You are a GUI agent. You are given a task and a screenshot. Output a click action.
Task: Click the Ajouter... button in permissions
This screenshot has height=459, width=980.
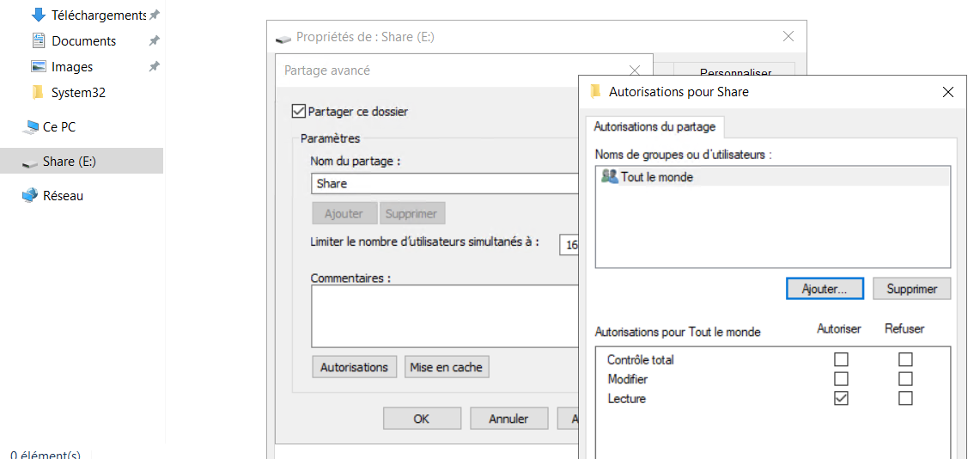coord(825,289)
